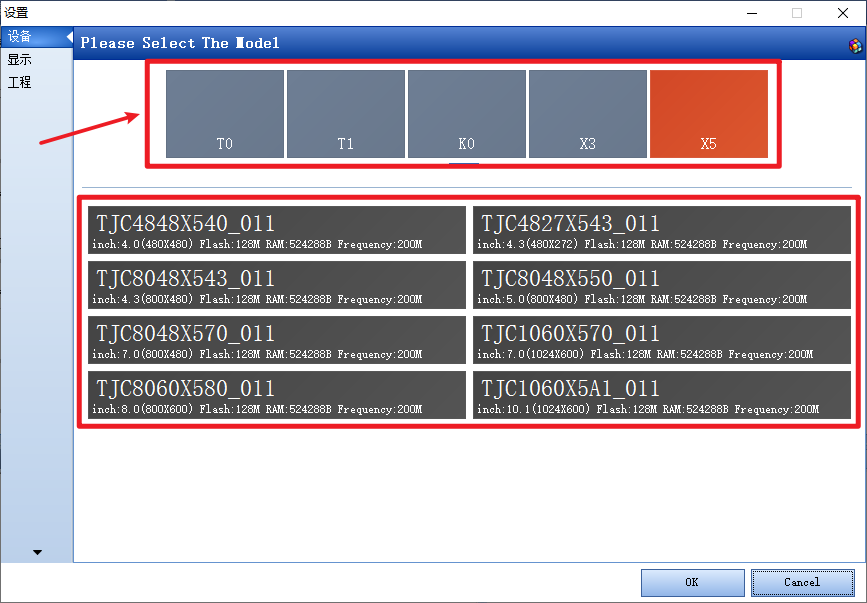The width and height of the screenshot is (867, 603).
Task: Choose model TJC8060X580_011
Action: point(277,395)
